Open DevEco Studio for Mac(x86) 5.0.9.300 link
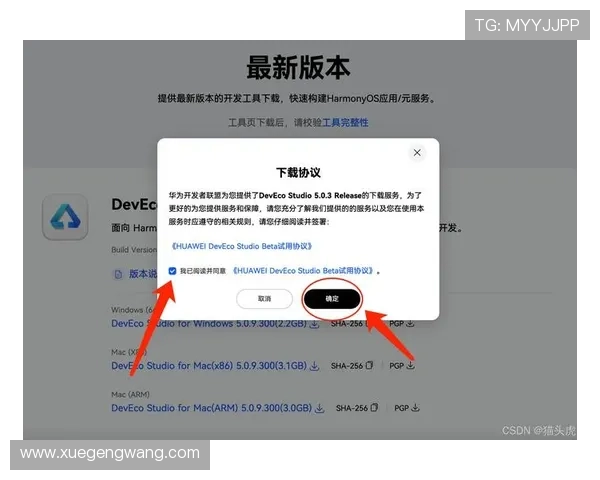 tap(209, 366)
